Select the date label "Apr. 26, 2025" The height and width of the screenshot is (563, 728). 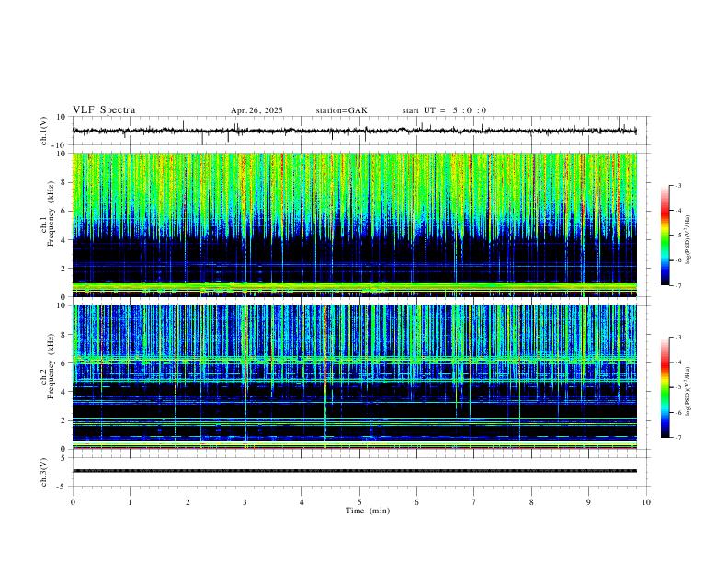coord(256,110)
